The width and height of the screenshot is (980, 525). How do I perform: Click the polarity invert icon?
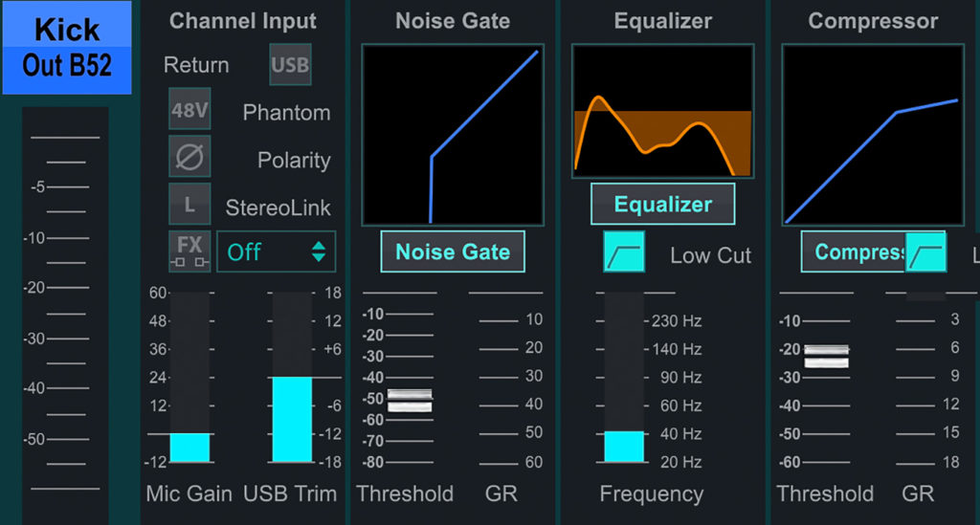pos(189,157)
